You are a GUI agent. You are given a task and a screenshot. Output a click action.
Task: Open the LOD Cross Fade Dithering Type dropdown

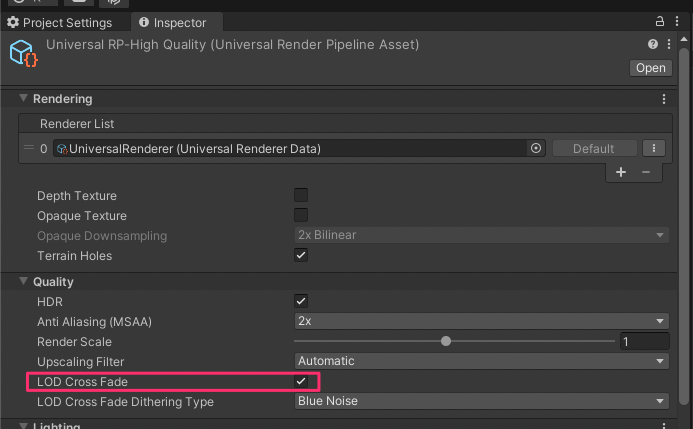point(481,401)
